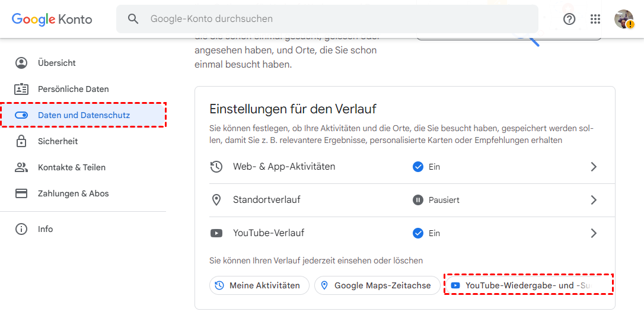Open YouTube-Wiedergabe- und -Suchverlauf button

pos(528,285)
